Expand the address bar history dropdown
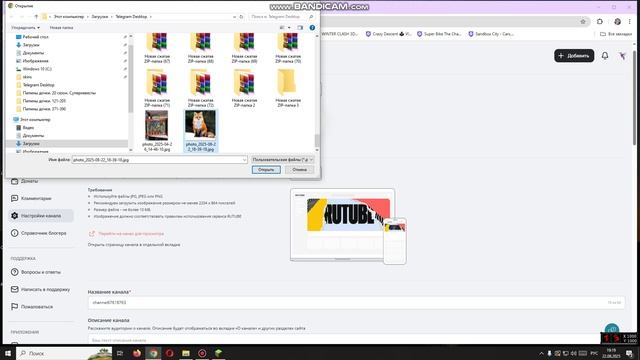The image size is (640, 360). click(x=234, y=17)
